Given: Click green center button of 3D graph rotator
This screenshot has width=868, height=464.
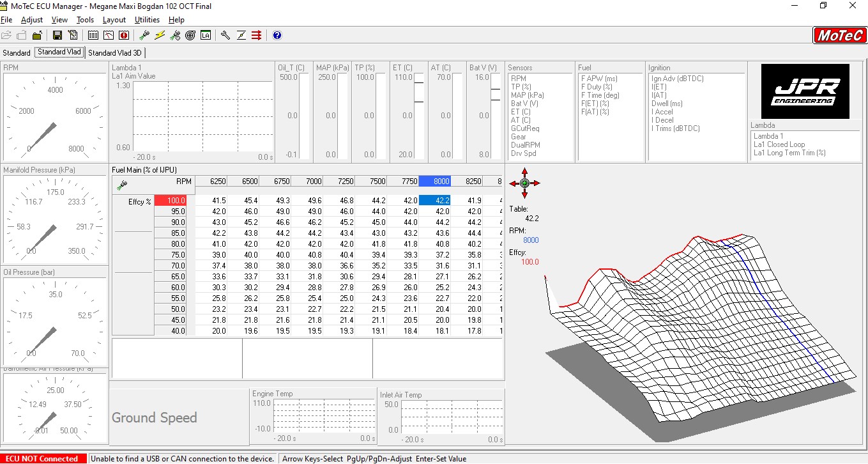Looking at the screenshot, I should 524,183.
